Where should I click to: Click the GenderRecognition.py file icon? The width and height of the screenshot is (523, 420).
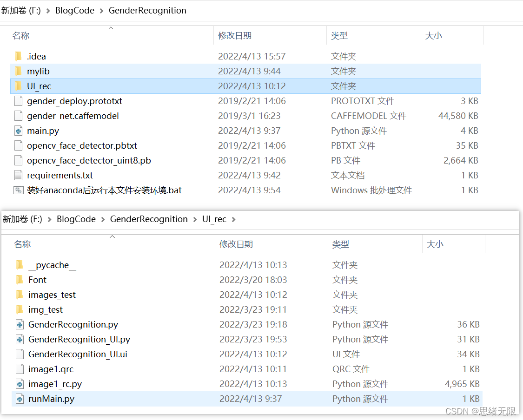pos(20,324)
